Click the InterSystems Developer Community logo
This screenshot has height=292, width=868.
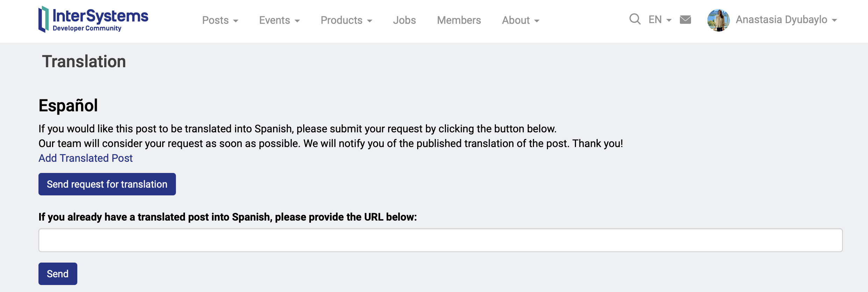tap(93, 20)
